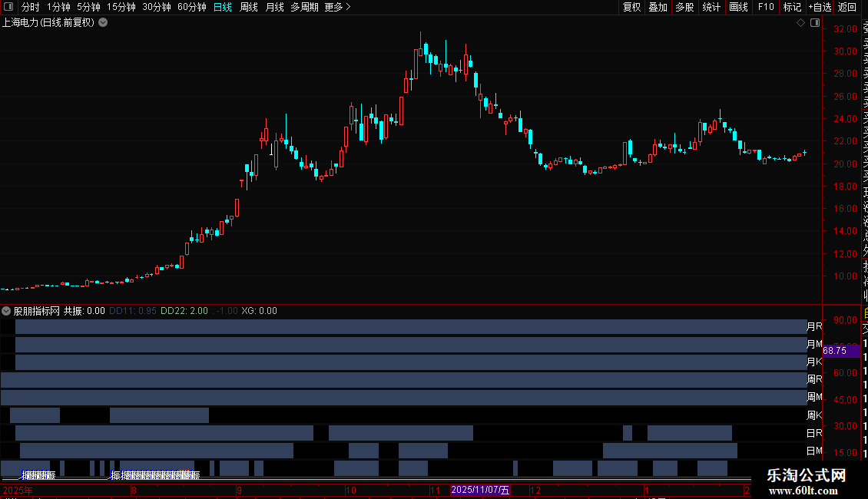
Task: Switch to 月线 monthly chart
Action: [274, 7]
